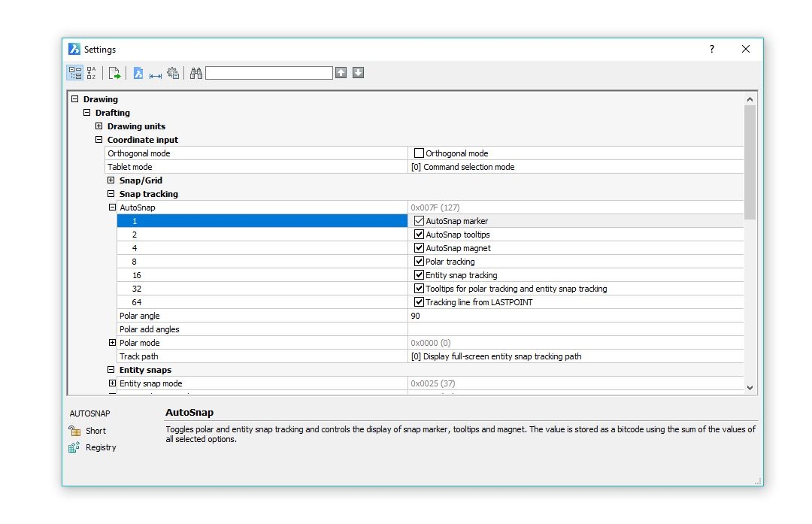Viewport: 812px width, 524px height.
Task: Click the find previous up arrow
Action: click(341, 72)
